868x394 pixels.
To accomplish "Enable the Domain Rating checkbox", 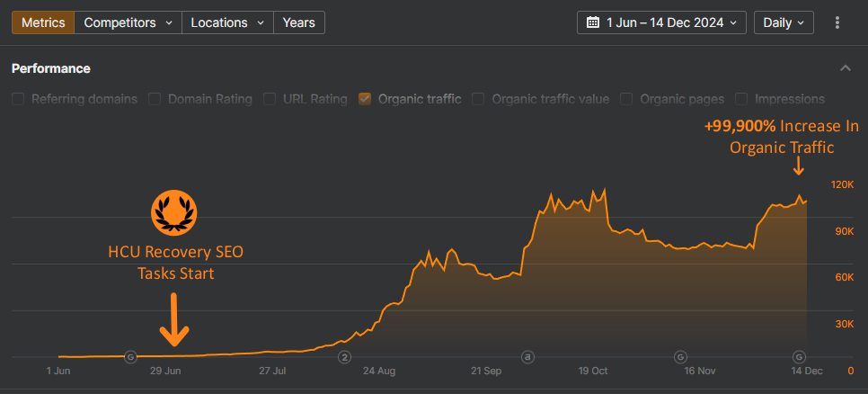I will click(155, 99).
